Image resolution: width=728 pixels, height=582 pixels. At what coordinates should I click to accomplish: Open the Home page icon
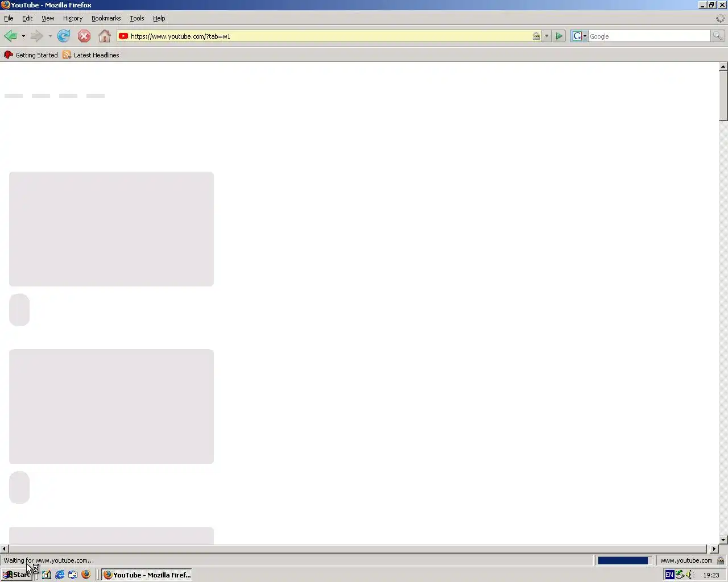105,36
